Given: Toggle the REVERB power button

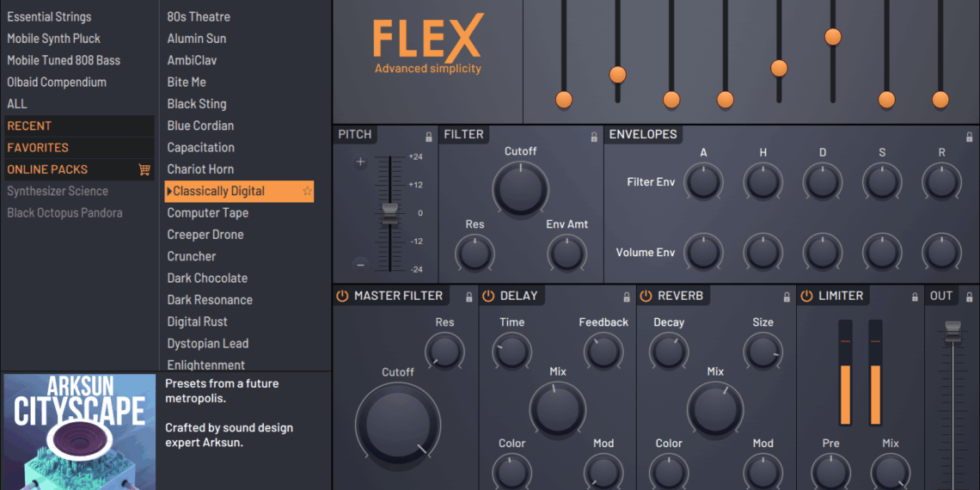Looking at the screenshot, I should 646,297.
